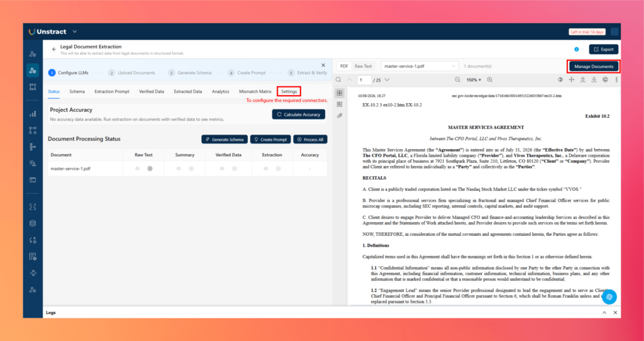The image size is (644, 341).
Task: Zoom in with the PDF plus icon
Action: click(x=489, y=80)
